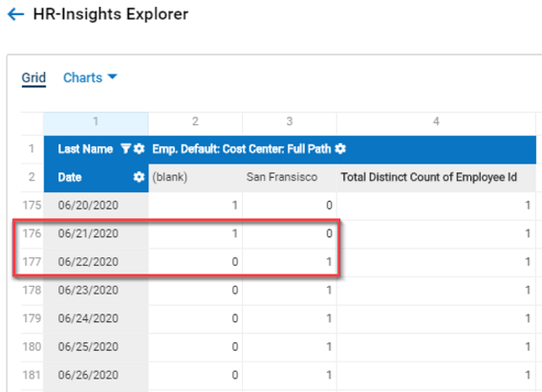
Task: Click the HR-Insights Explorer title
Action: pyautogui.click(x=111, y=14)
